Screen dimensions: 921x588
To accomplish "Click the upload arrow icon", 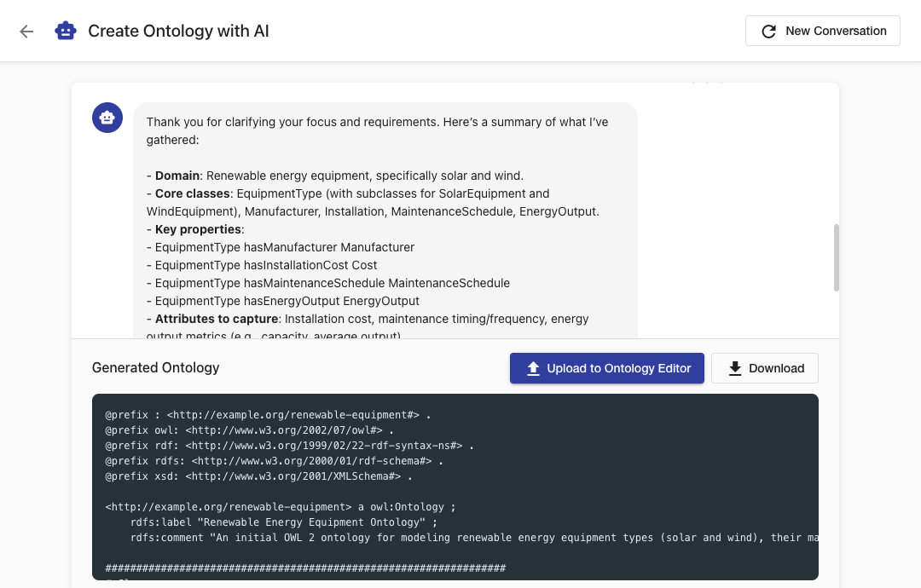I will tap(533, 369).
